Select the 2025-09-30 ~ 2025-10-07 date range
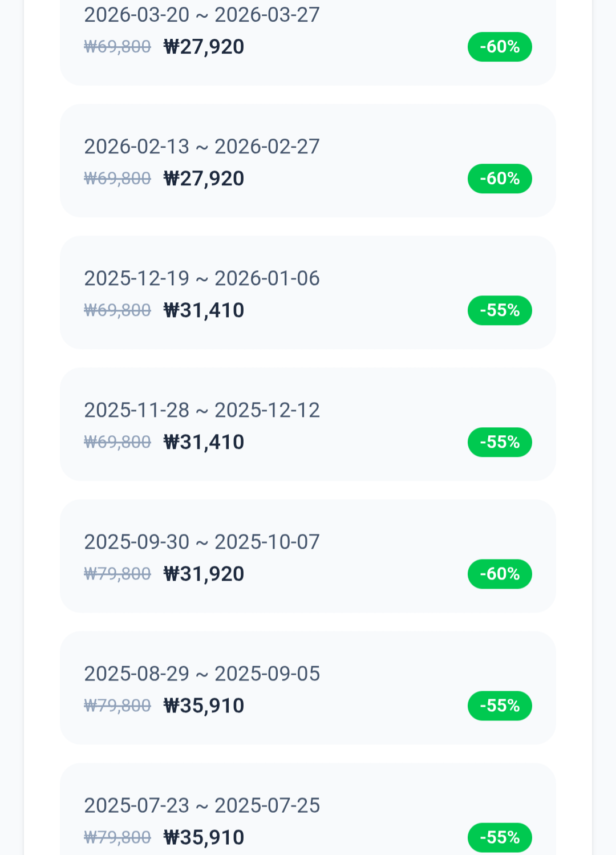 click(202, 542)
